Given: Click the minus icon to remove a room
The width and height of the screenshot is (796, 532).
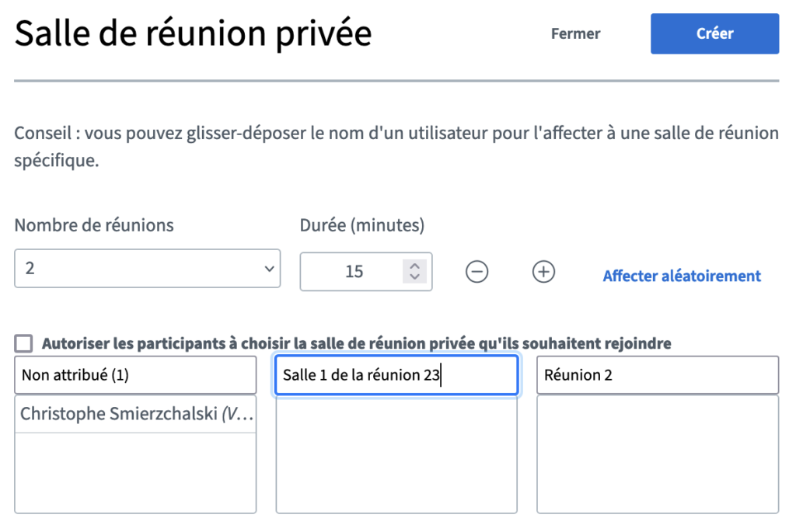Looking at the screenshot, I should click(477, 272).
